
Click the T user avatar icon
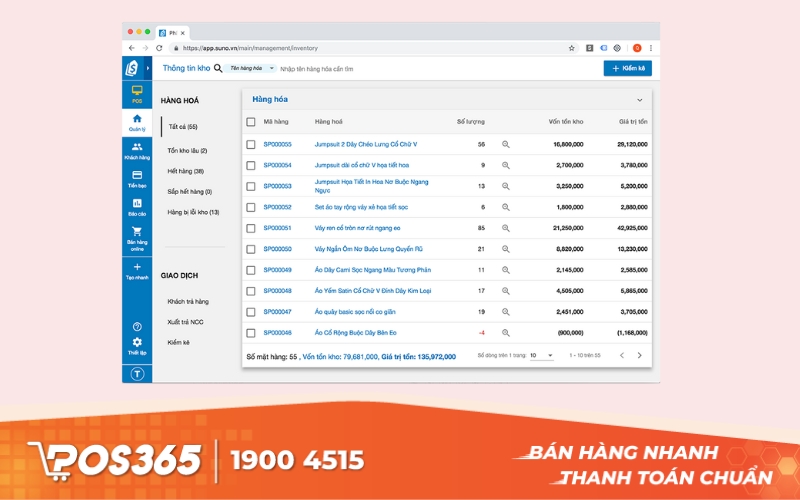[137, 374]
